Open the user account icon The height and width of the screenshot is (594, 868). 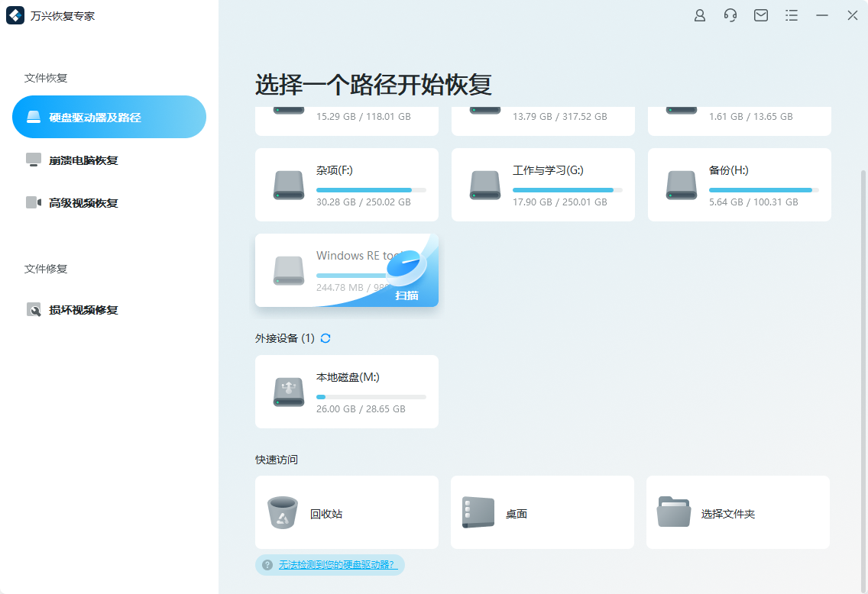(699, 15)
